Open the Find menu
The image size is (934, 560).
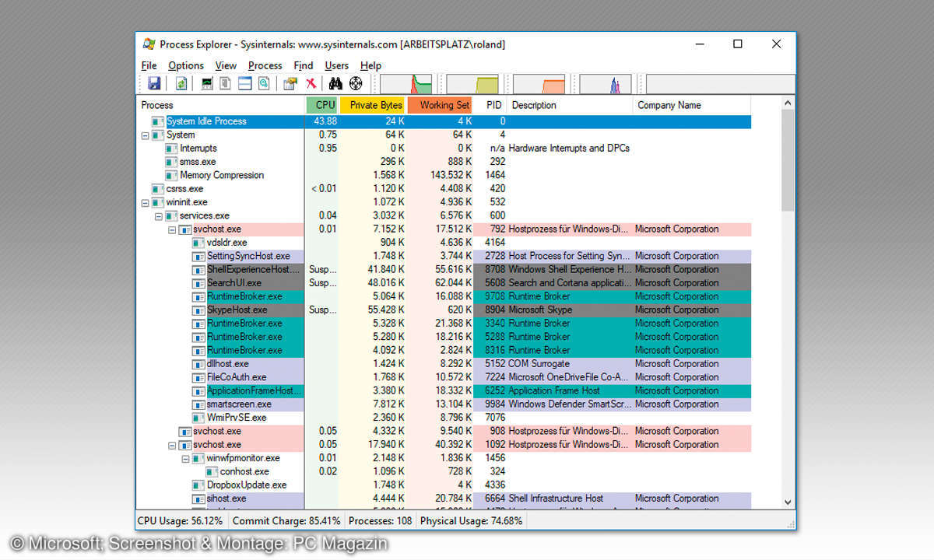point(304,65)
